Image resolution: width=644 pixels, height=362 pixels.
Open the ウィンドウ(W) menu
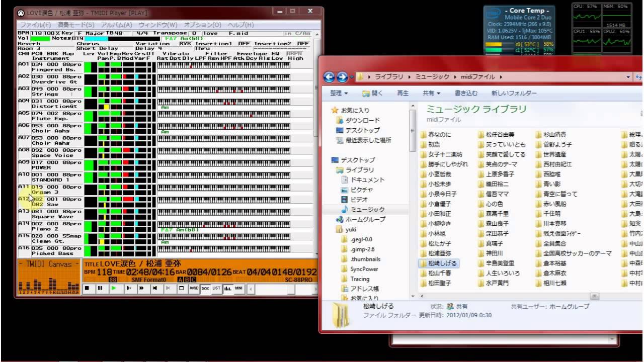point(157,25)
